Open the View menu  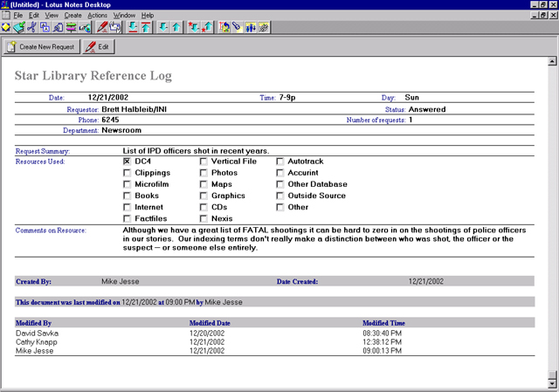52,16
